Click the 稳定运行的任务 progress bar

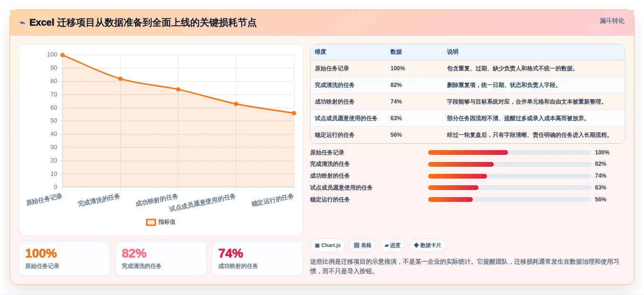point(509,200)
